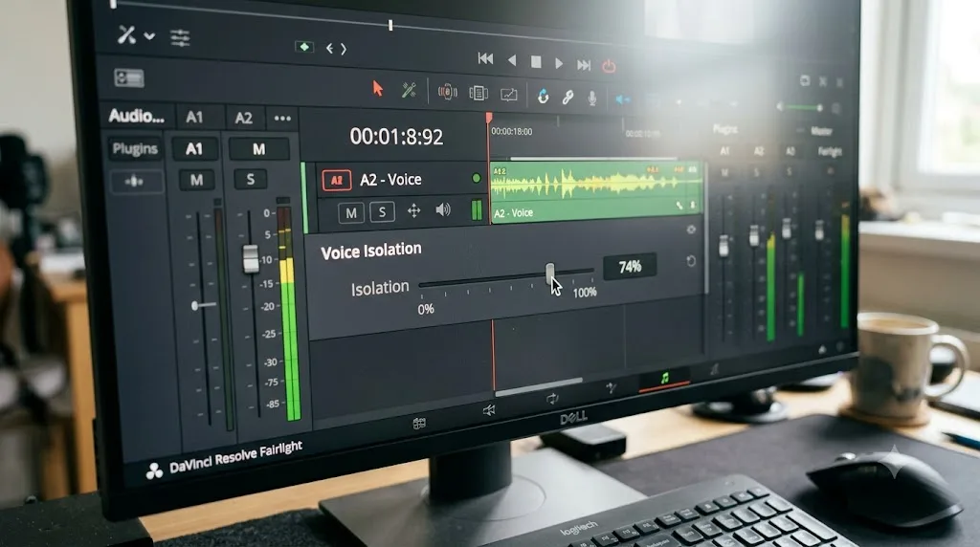Image resolution: width=980 pixels, height=547 pixels.
Task: Activate the magic wand tool
Action: tap(409, 91)
